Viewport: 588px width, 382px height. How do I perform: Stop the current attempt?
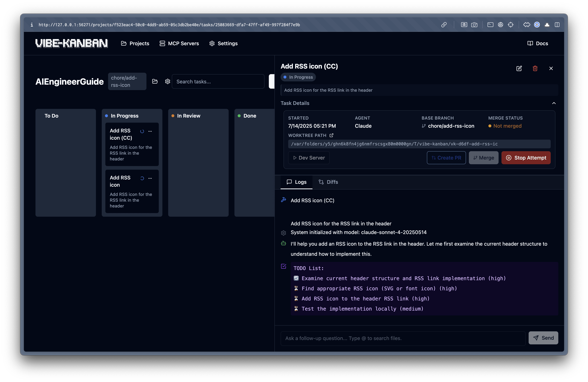[526, 158]
